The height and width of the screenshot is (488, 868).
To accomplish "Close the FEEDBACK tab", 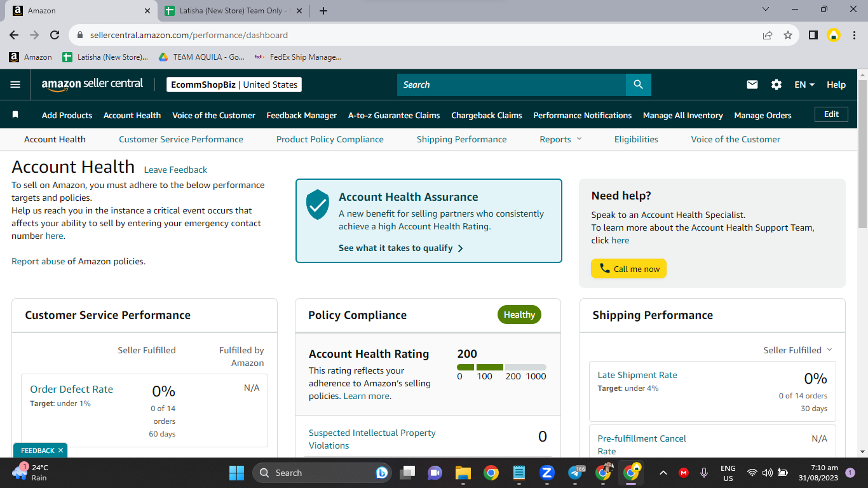I will [60, 451].
